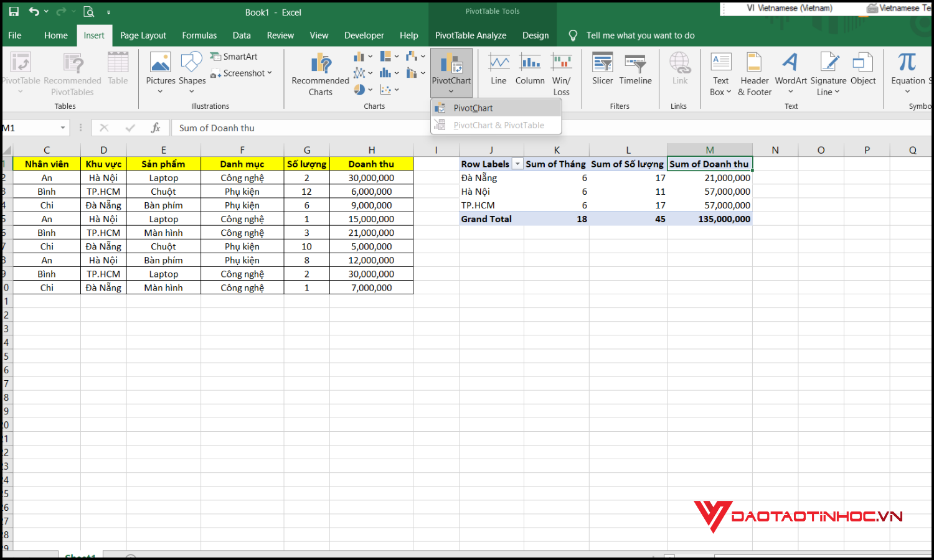Viewport: 934px width, 560px height.
Task: Open the Formulas ribbon tab
Action: point(199,35)
